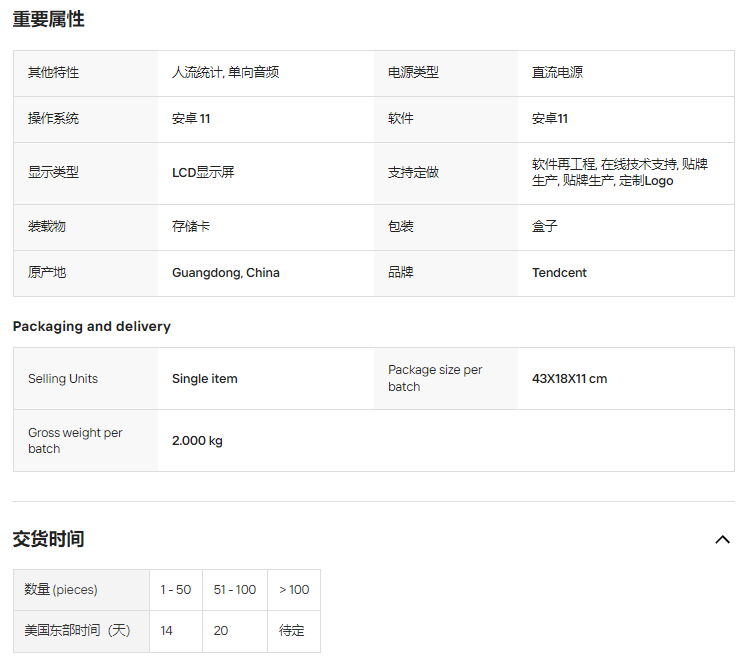
Task: Click the 显示类型 label
Action: pyautogui.click(x=53, y=173)
